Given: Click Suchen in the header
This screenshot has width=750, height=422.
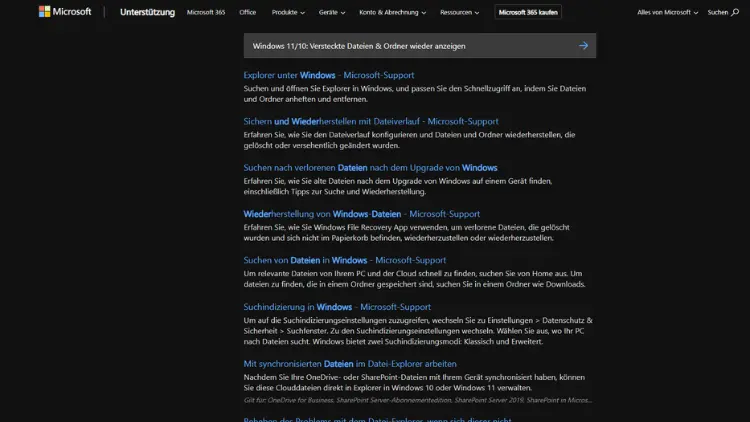Looking at the screenshot, I should [x=717, y=12].
